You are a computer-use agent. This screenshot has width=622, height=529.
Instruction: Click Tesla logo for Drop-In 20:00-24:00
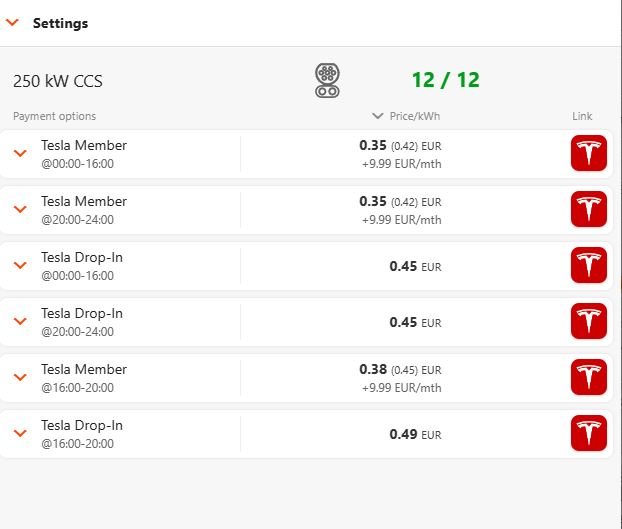[589, 322]
